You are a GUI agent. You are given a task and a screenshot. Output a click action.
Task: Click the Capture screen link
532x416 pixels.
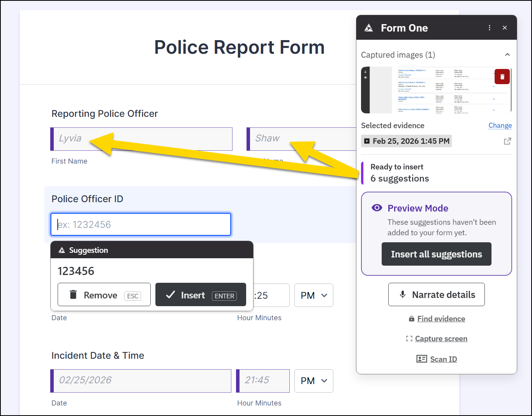tap(441, 338)
